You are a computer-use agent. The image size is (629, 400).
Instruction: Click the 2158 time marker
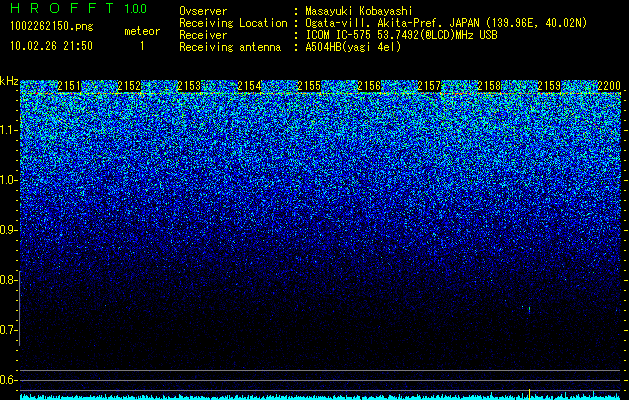tap(489, 86)
